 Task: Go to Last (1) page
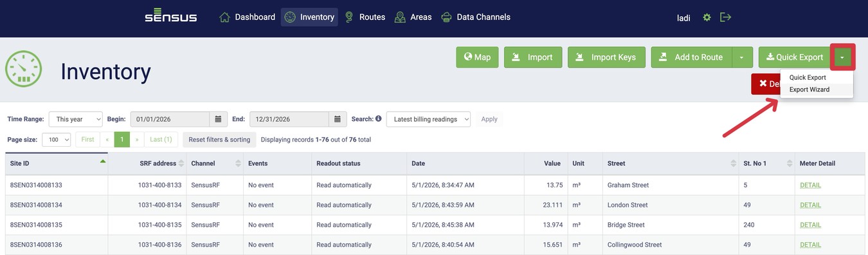(161, 140)
